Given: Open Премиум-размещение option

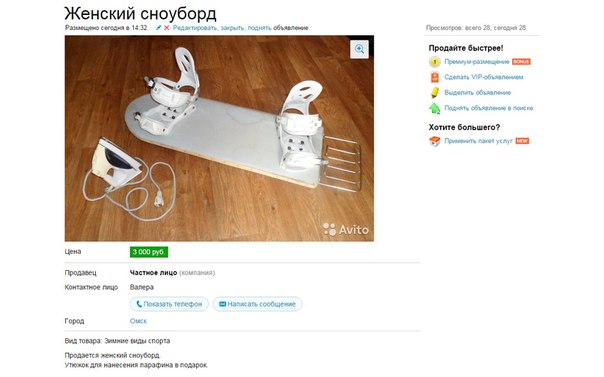Looking at the screenshot, I should coord(476,62).
